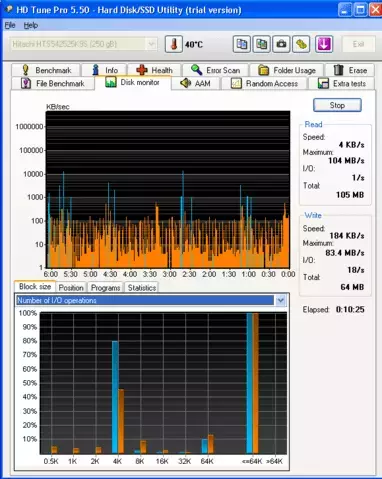Click the 4K blue read bar
The height and width of the screenshot is (479, 382).
[x=115, y=397]
